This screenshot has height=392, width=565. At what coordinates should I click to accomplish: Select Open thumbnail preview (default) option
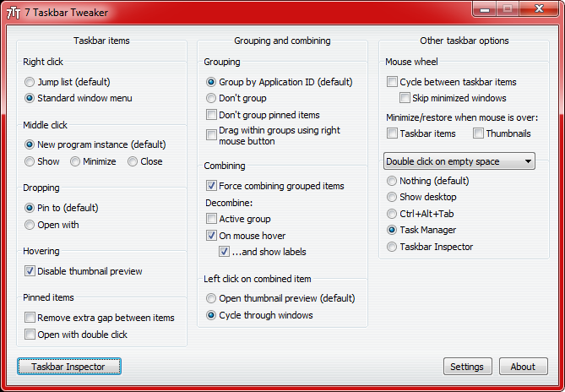point(211,298)
